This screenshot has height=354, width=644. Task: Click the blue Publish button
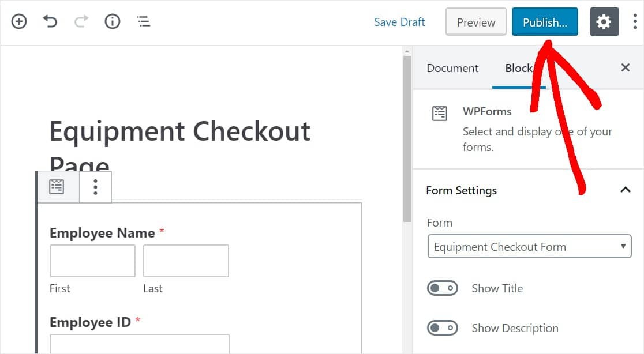click(x=545, y=22)
